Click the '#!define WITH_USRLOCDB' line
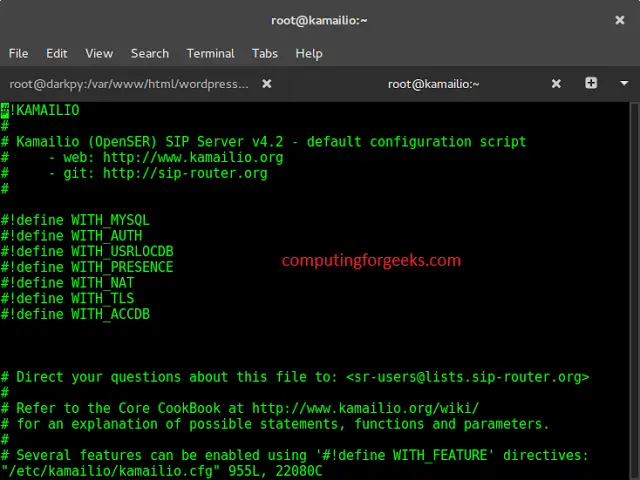 tap(87, 251)
